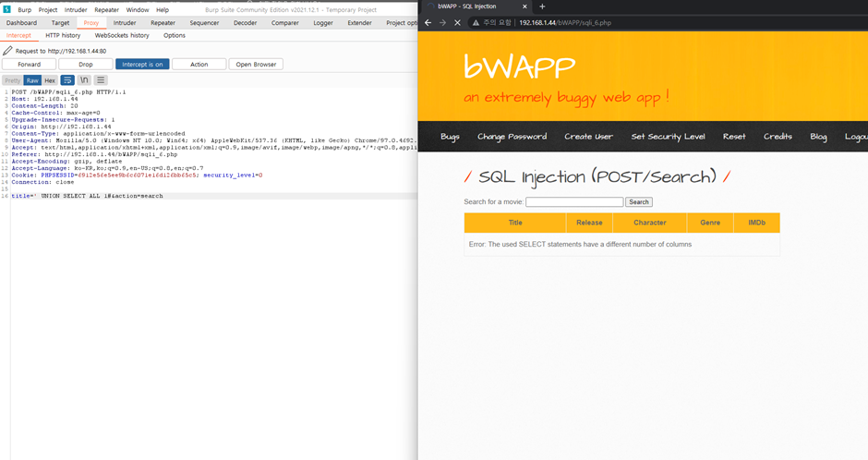Click the Reset link in bWAPP nav

(x=734, y=137)
